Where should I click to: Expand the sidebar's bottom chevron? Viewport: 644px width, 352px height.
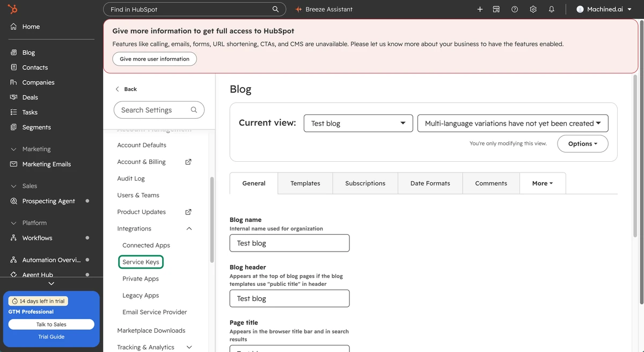tap(52, 283)
